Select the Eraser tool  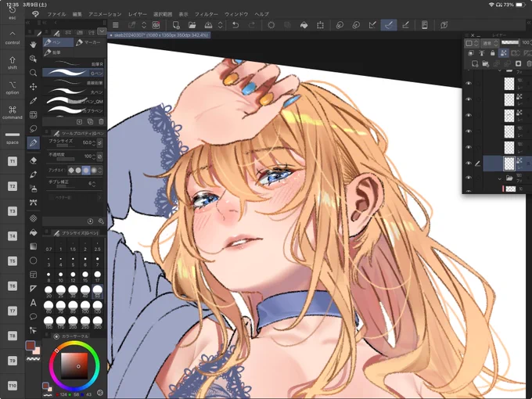[33, 160]
